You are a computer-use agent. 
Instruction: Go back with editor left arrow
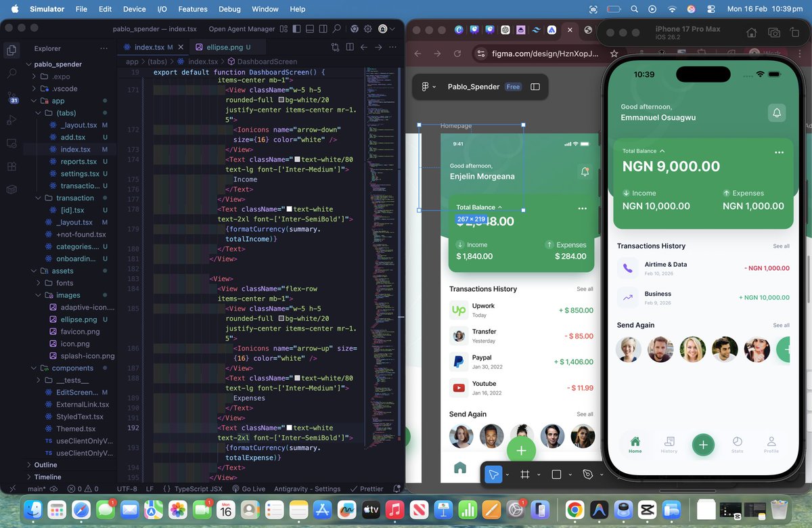[364, 47]
